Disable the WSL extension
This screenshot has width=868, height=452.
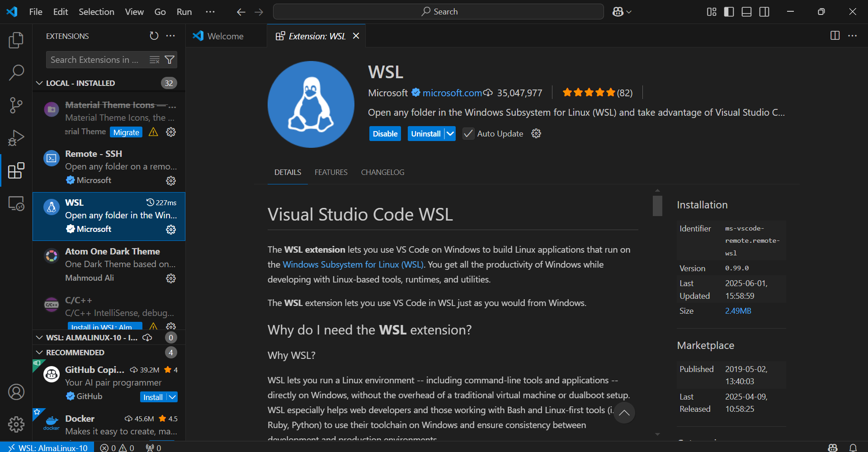point(385,133)
